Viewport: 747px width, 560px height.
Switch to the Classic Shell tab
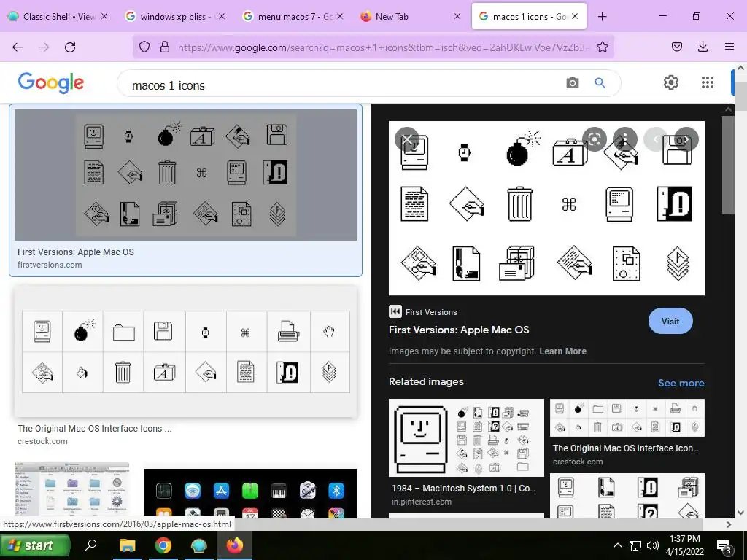[x=58, y=17]
